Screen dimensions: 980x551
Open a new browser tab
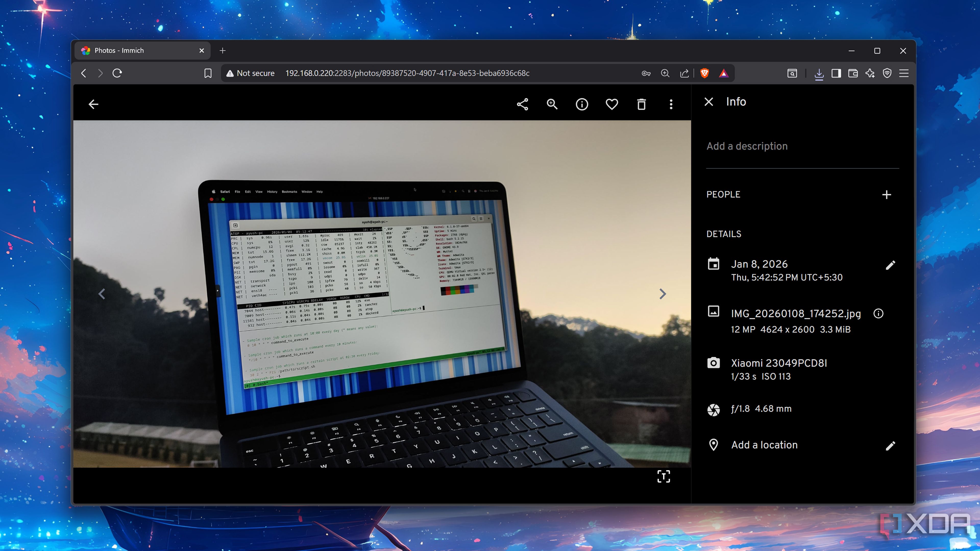[223, 51]
